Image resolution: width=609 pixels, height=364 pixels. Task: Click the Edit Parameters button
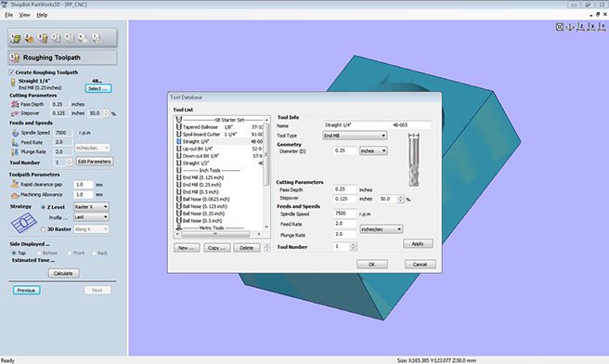pyautogui.click(x=95, y=162)
